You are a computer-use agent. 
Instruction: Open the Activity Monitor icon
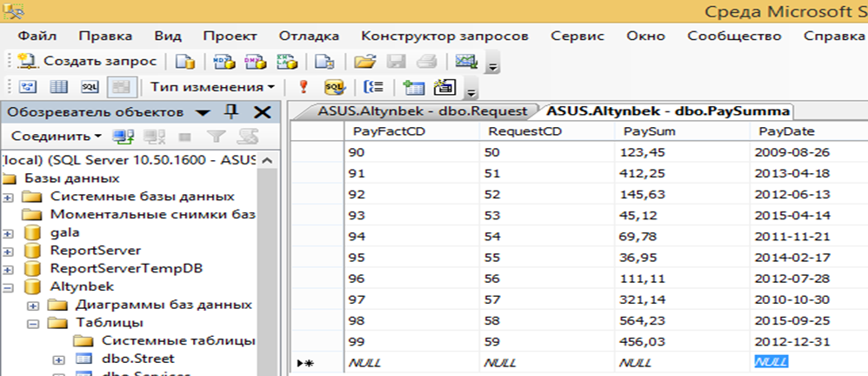pos(466,61)
